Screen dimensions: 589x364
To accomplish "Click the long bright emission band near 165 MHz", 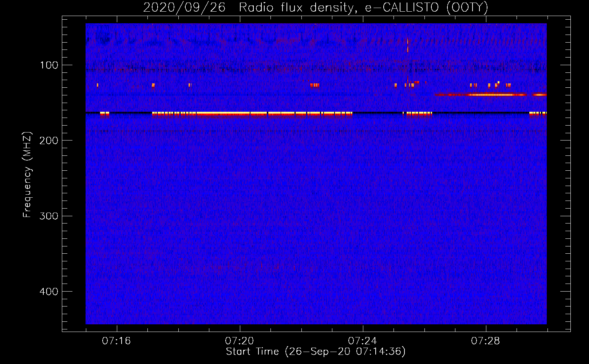I will click(x=252, y=114).
